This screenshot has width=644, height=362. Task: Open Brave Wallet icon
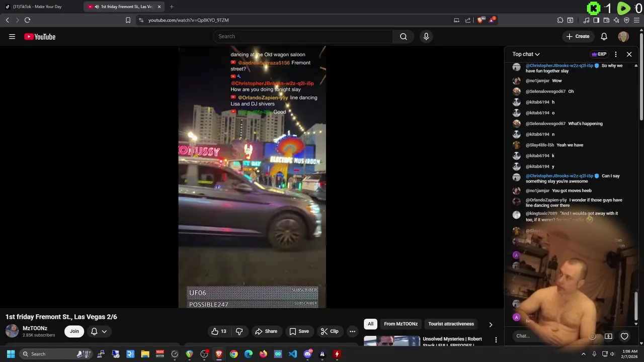606,20
